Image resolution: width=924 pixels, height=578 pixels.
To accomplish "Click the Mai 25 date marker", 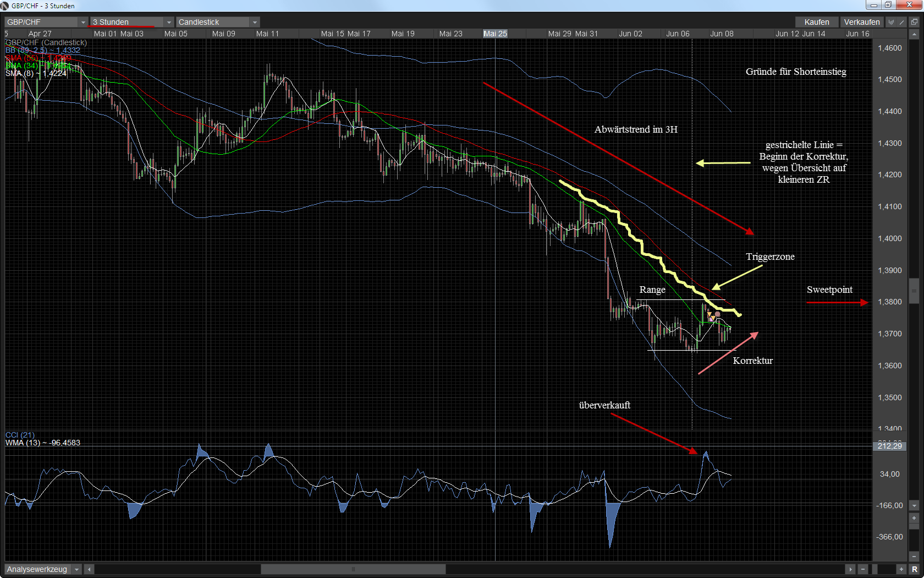I will [x=495, y=34].
